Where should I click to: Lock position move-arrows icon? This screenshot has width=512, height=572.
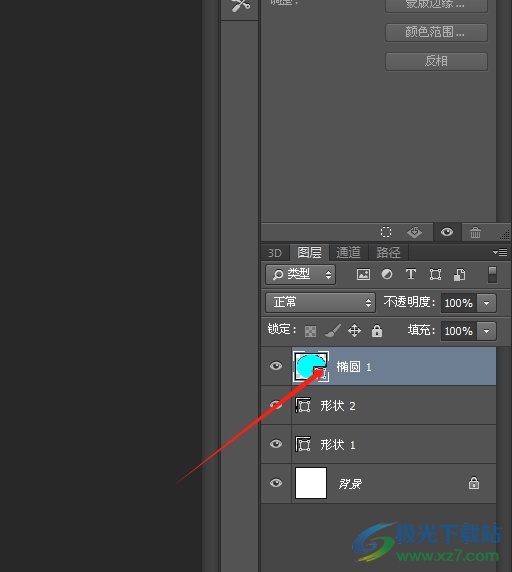[x=354, y=331]
